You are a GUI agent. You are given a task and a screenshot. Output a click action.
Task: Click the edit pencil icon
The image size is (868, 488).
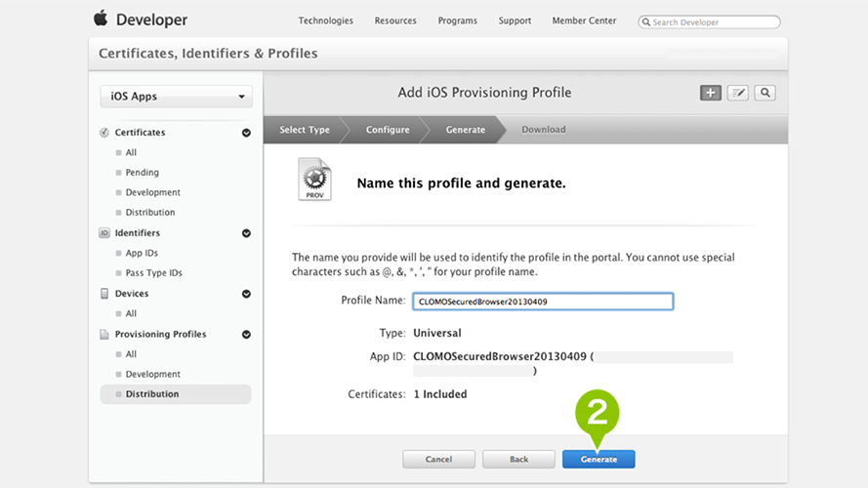tap(737, 93)
